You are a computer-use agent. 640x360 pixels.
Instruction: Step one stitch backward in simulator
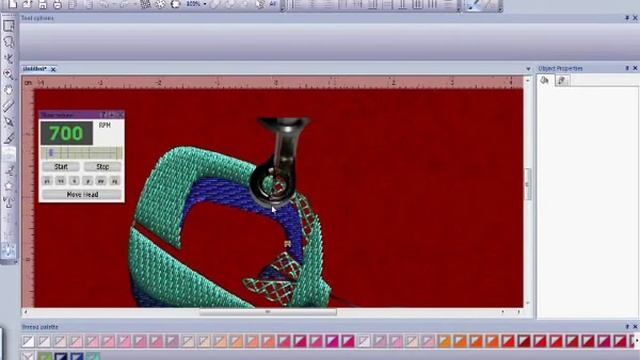point(74,181)
